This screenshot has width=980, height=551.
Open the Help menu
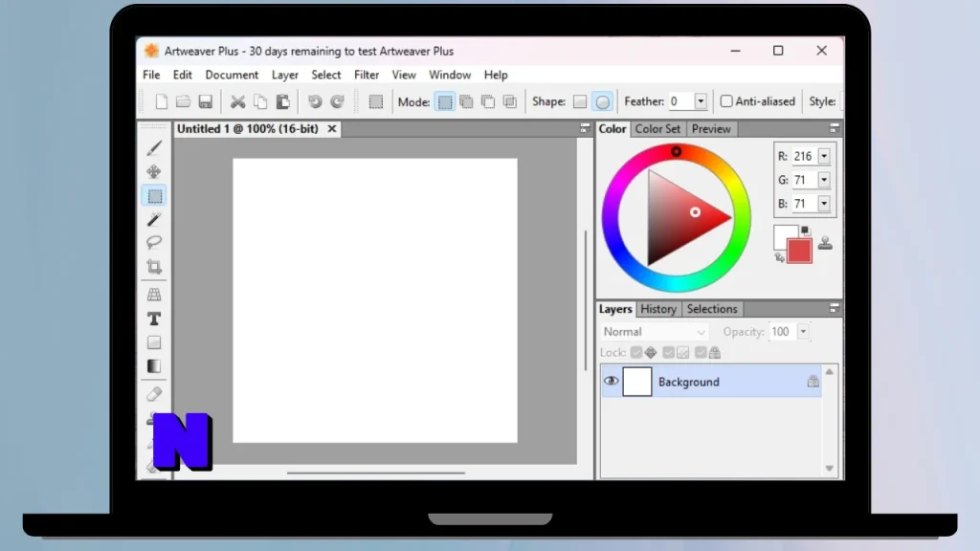pyautogui.click(x=496, y=75)
